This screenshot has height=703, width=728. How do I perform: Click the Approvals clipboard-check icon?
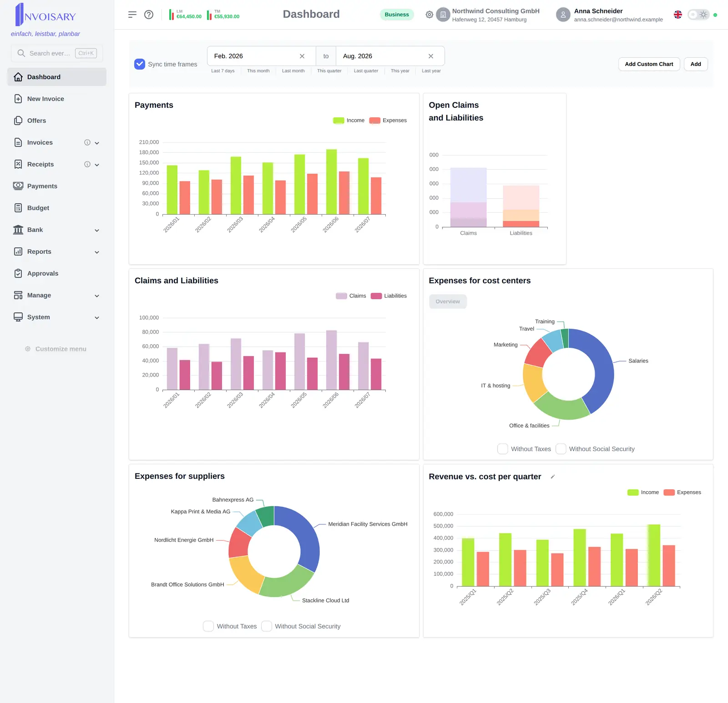18,273
